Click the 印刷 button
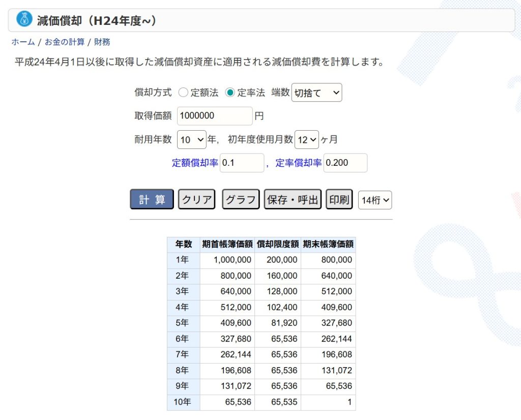521x420 pixels. [339, 200]
